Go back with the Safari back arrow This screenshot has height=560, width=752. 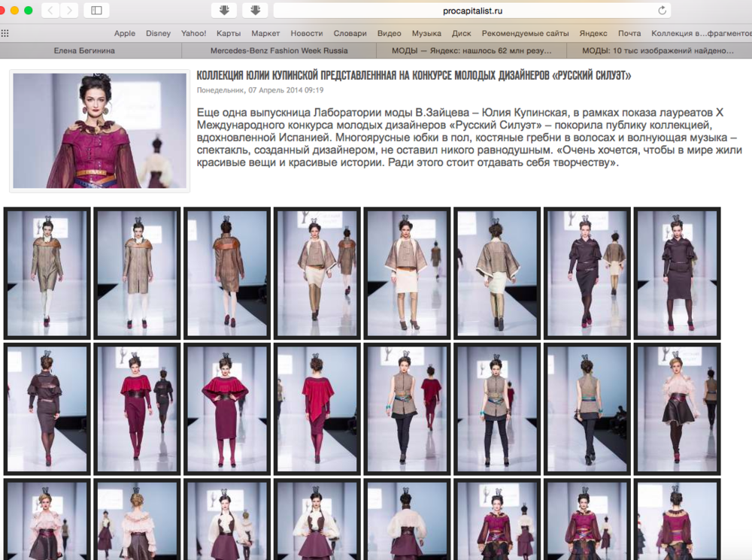50,10
